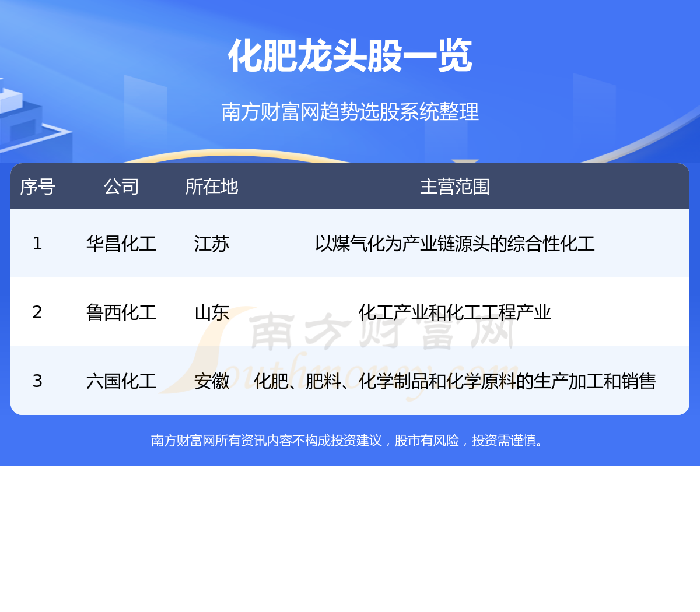The width and height of the screenshot is (700, 612).
Task: Click the 主营范围 column header
Action: coord(455,187)
